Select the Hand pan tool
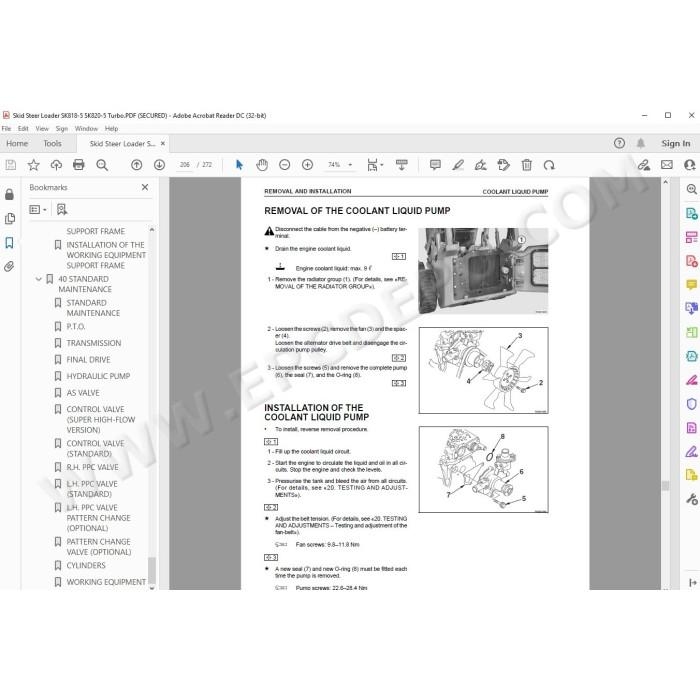Viewport: 700px width, 700px height. tap(262, 165)
